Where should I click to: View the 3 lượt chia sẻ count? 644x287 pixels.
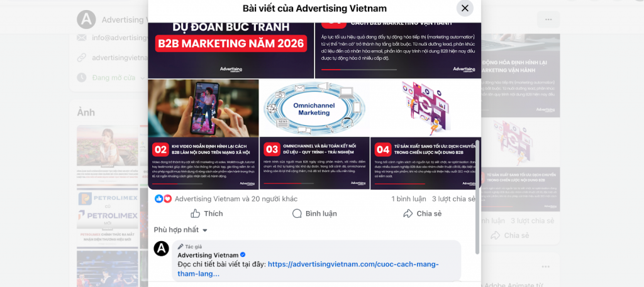coord(454,199)
